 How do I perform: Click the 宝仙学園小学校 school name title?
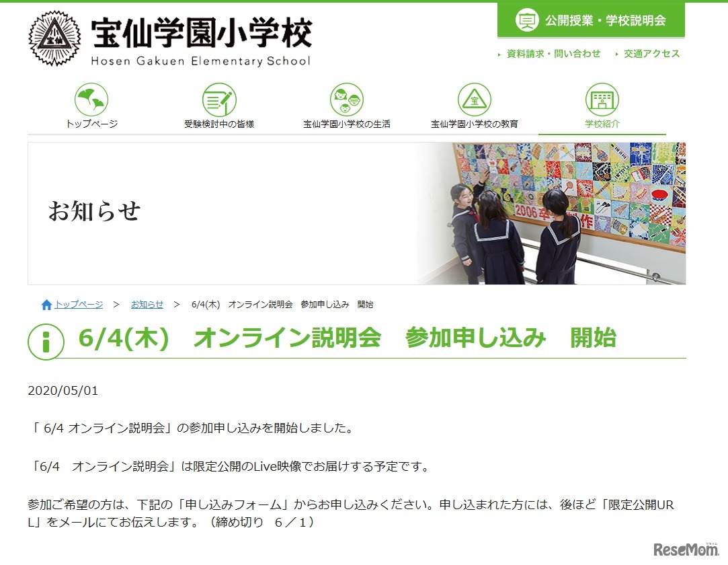click(202, 33)
